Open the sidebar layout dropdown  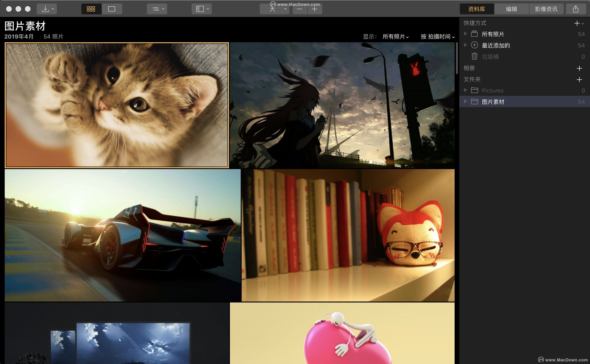tap(202, 9)
